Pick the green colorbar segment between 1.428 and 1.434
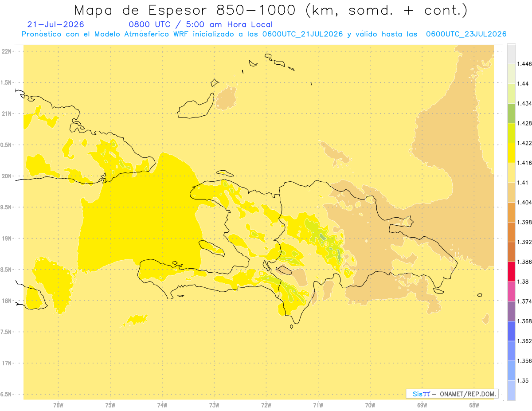Image resolution: width=532 pixels, height=411 pixels. pos(511,114)
